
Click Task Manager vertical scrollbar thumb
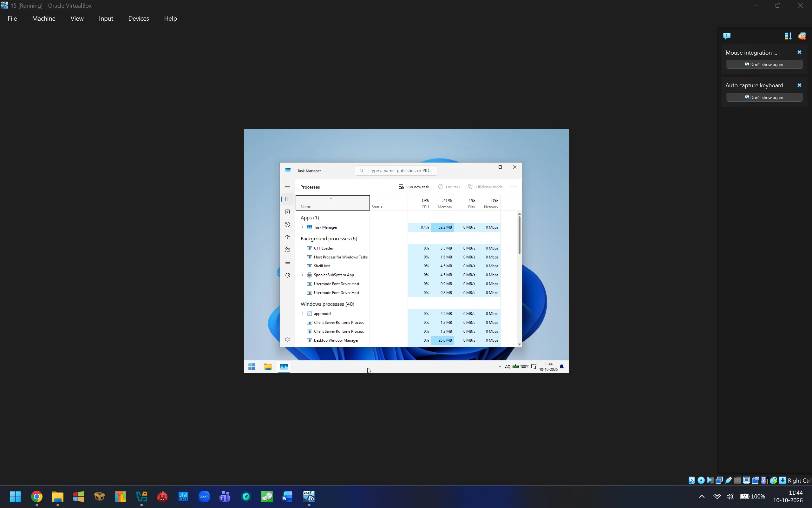[520, 235]
